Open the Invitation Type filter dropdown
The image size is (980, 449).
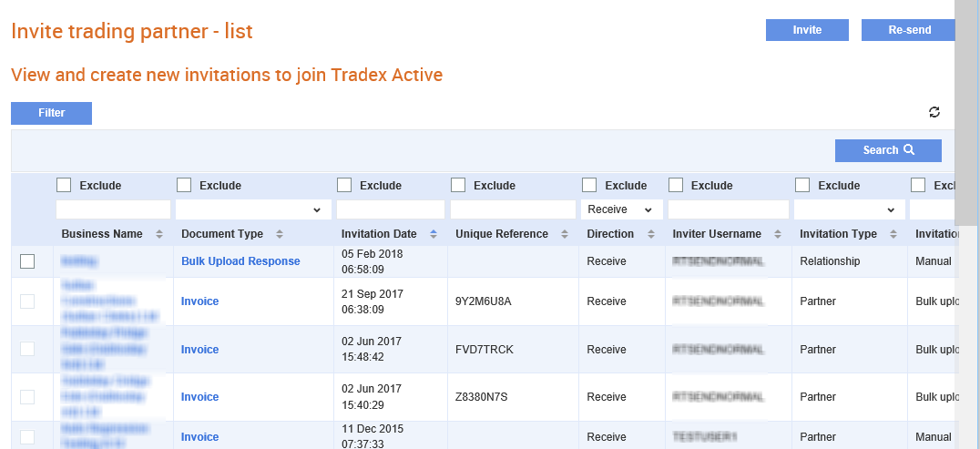(850, 210)
